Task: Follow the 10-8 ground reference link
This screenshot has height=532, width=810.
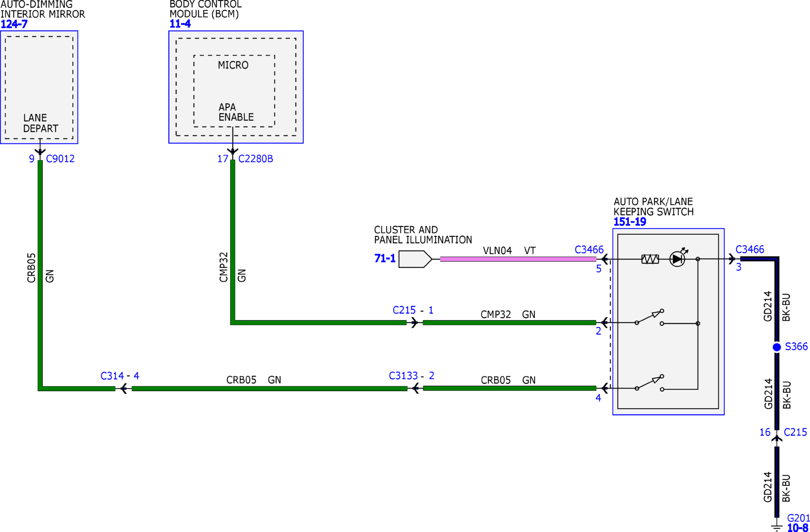Action: 797,528
